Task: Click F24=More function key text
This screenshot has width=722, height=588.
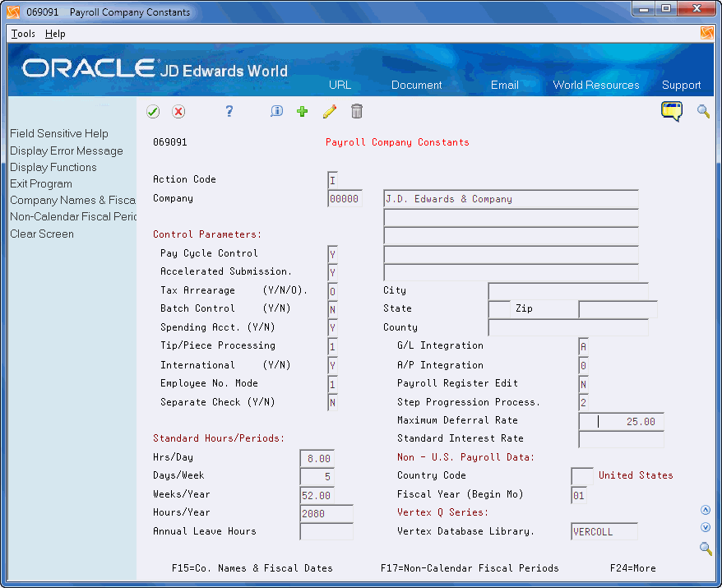Action: [x=632, y=568]
